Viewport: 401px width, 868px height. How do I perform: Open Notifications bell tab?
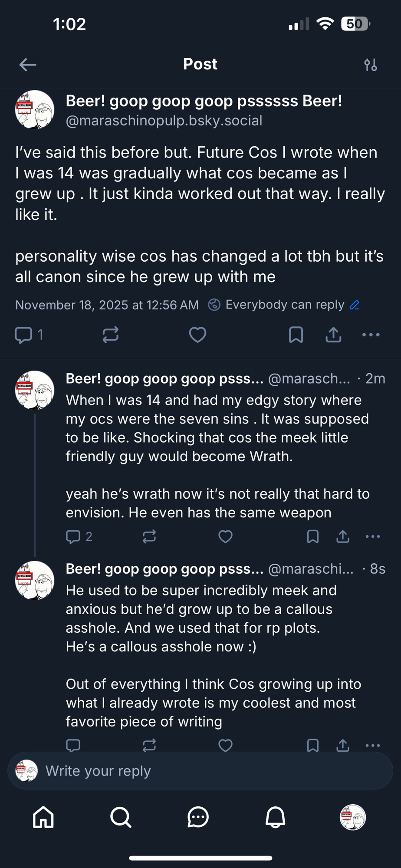coord(275,817)
